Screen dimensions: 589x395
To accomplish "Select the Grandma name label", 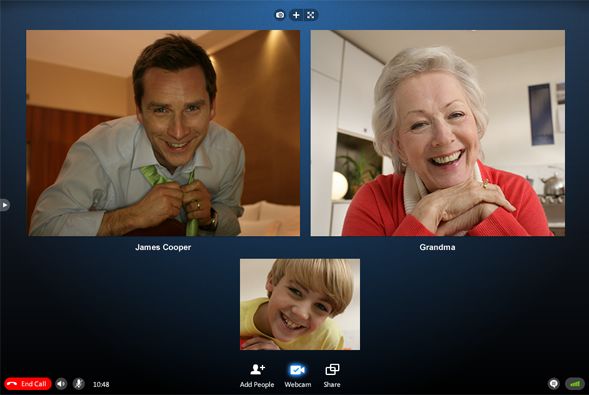I will [437, 247].
